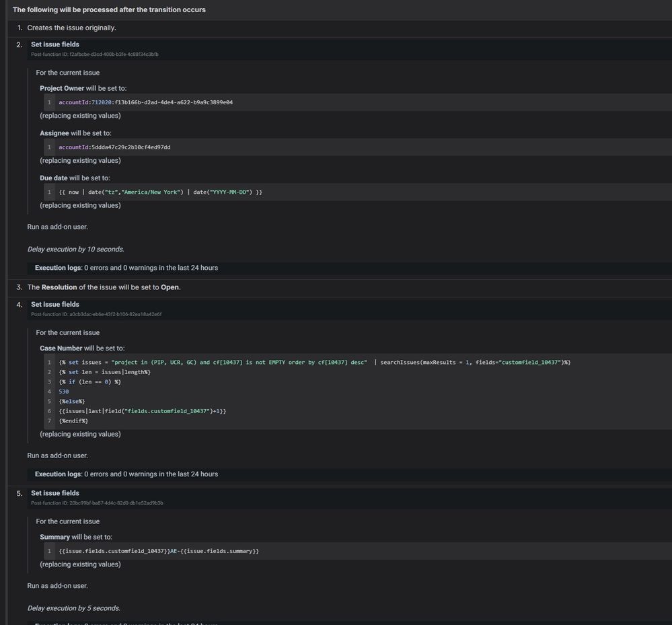Click '(replacing existing values)' under Project Owner

[80, 116]
